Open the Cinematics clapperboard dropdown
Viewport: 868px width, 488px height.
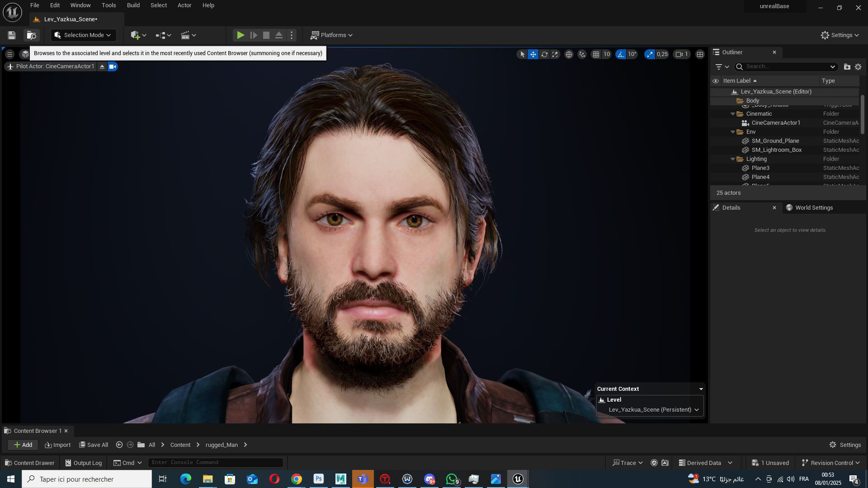pos(188,35)
